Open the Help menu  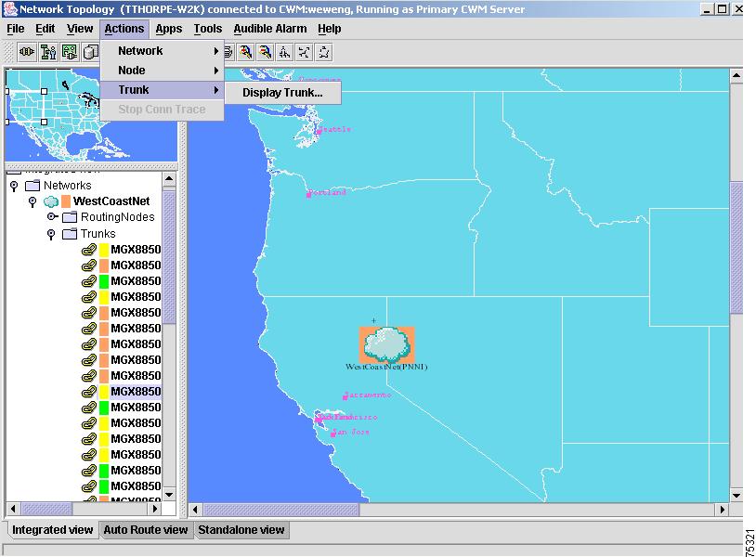[330, 29]
